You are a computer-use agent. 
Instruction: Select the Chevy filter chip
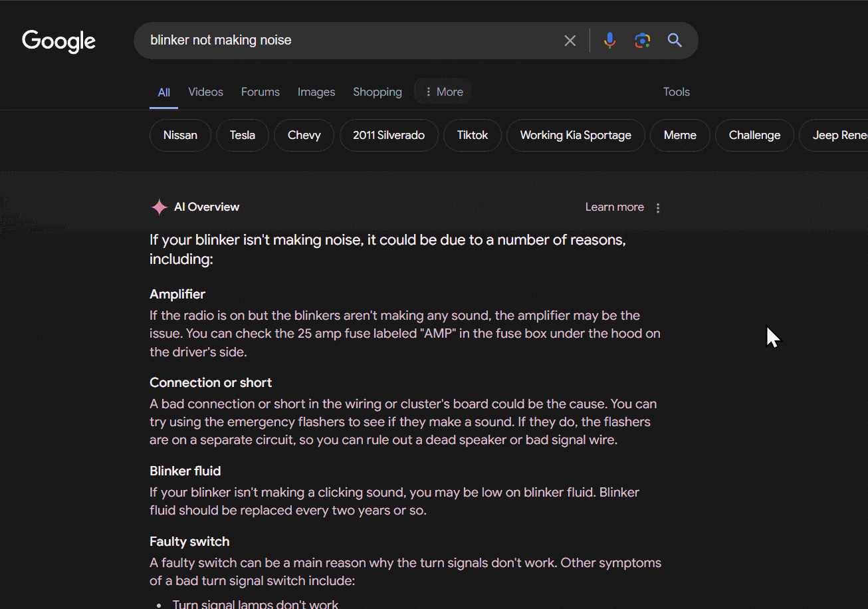[304, 135]
